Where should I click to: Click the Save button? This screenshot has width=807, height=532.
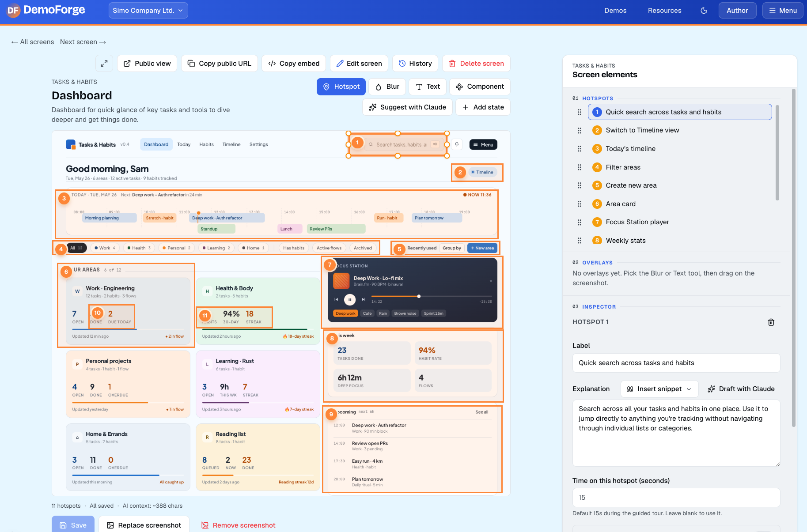pos(73,525)
